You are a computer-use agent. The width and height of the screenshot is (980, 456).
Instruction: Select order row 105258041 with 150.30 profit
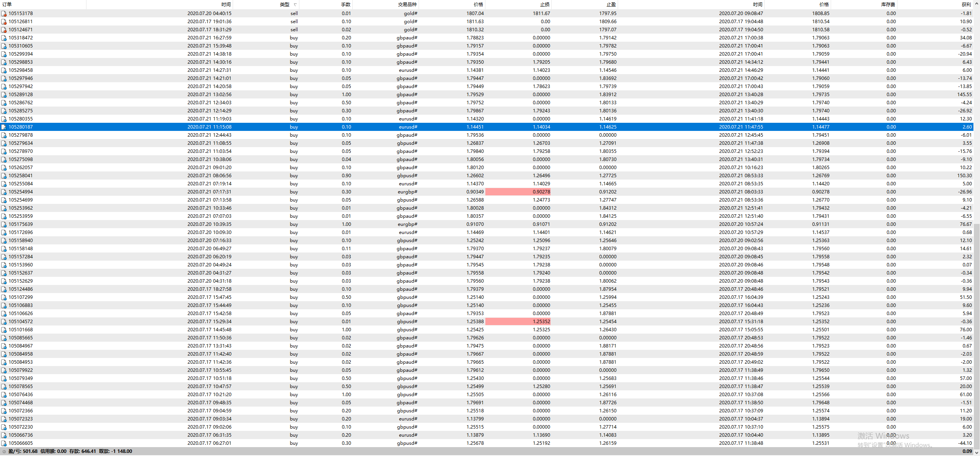(x=21, y=176)
